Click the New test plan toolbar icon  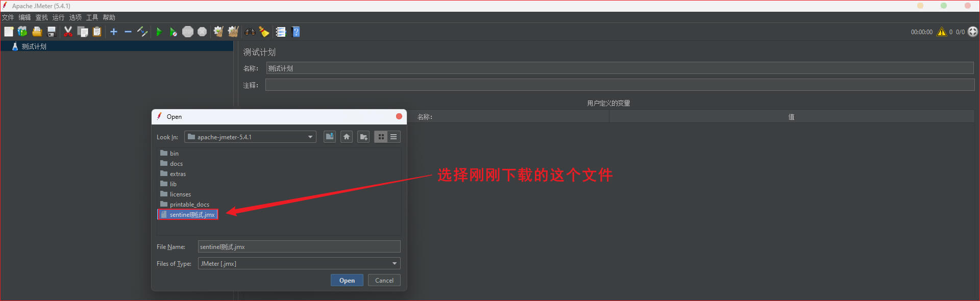click(x=9, y=32)
